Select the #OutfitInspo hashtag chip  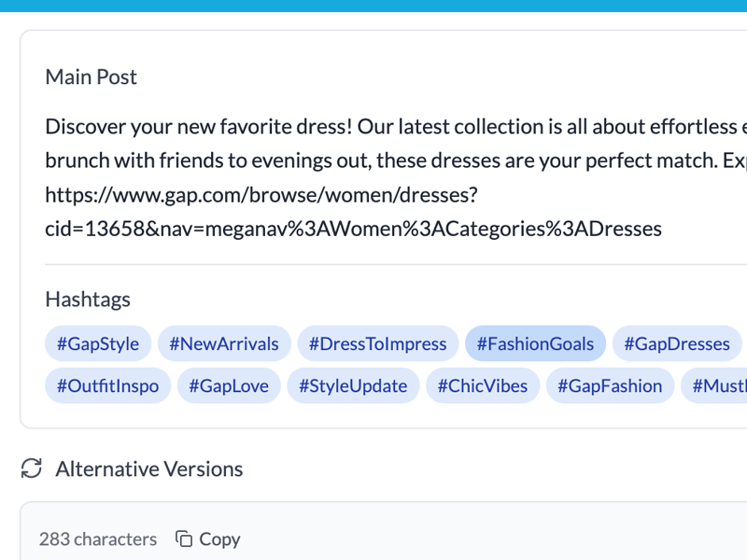(x=107, y=385)
